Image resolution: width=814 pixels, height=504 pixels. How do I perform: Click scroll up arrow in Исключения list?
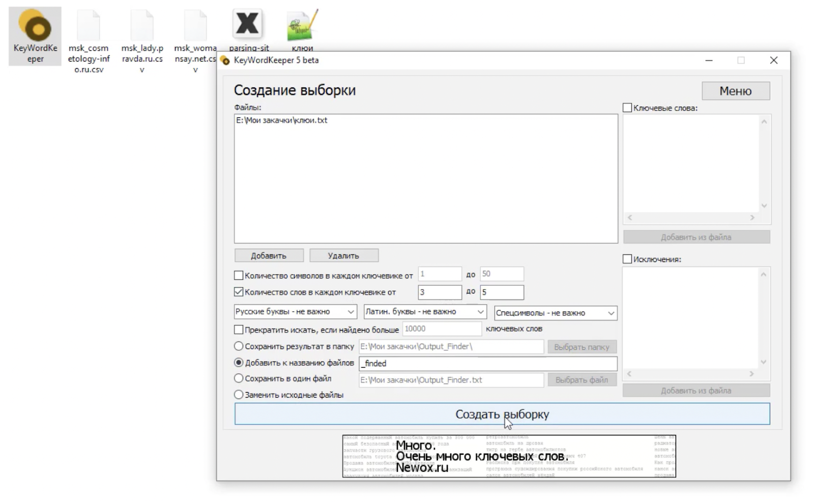(763, 275)
